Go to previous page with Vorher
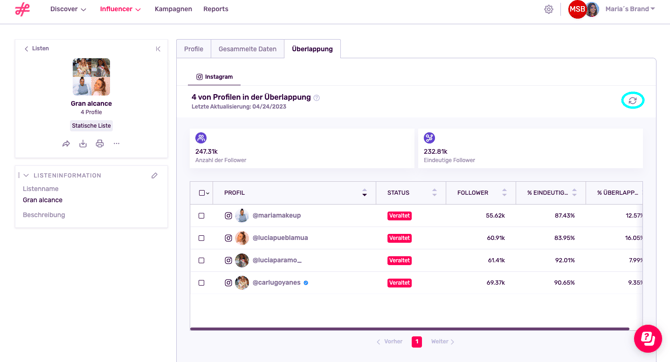The width and height of the screenshot is (670, 362). (389, 341)
